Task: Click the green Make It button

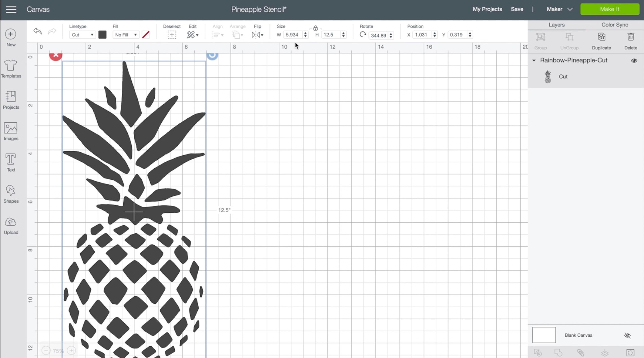Action: [x=610, y=9]
